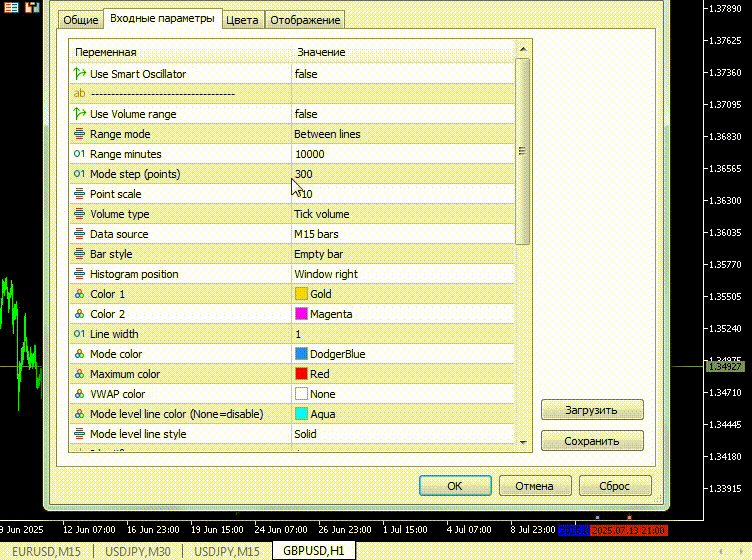Click the 1.34927 current price label

725,367
